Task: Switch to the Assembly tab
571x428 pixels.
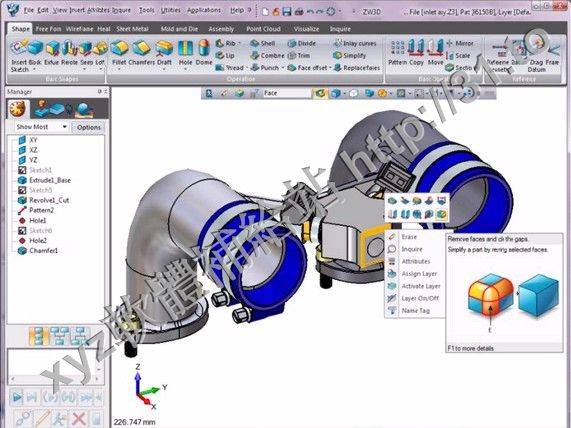Action: (x=221, y=28)
